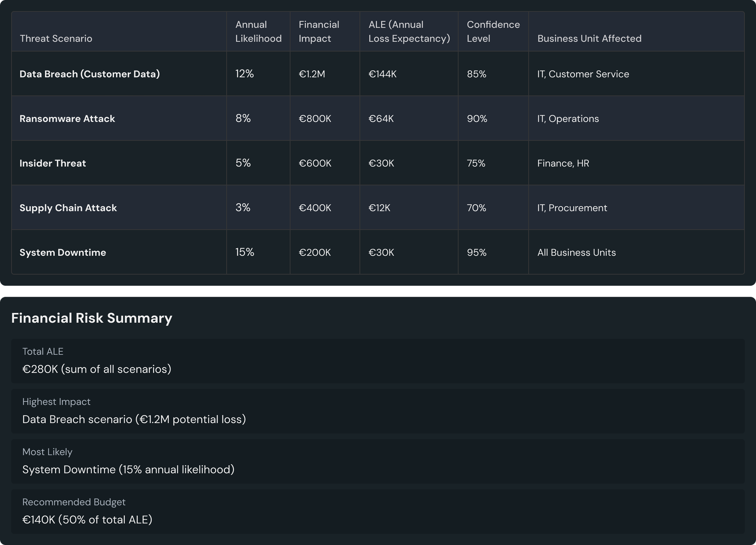Select the Insider Threat row label
The width and height of the screenshot is (756, 545).
(53, 163)
